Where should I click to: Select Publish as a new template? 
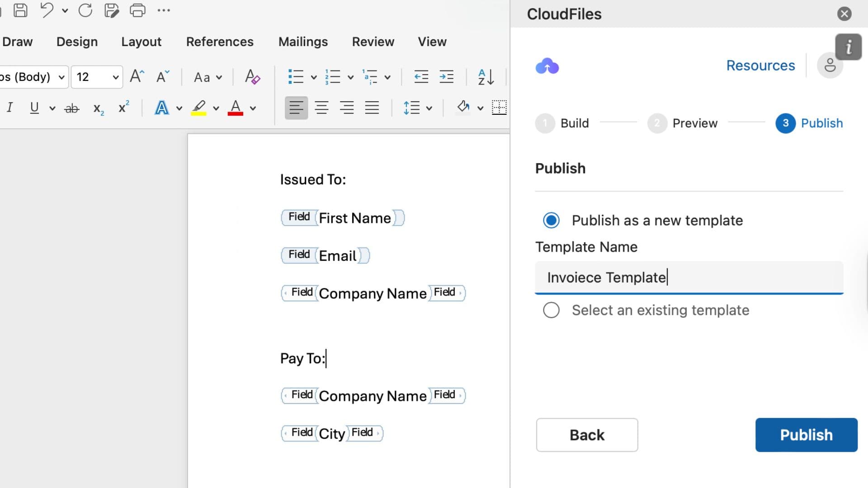551,221
